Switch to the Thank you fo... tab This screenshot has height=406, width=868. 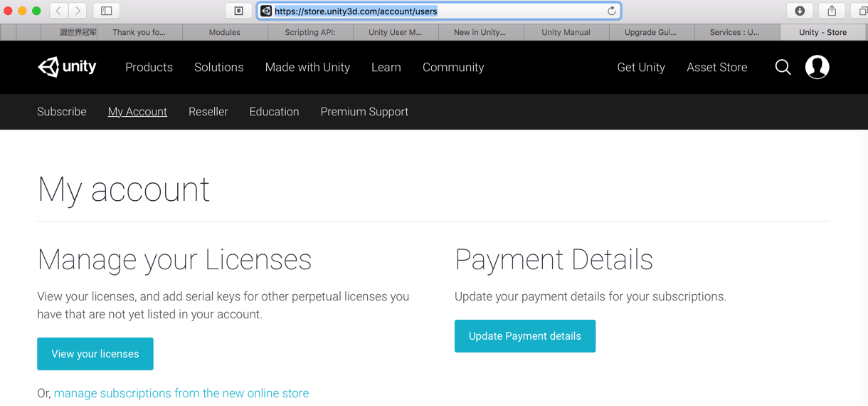pos(139,32)
